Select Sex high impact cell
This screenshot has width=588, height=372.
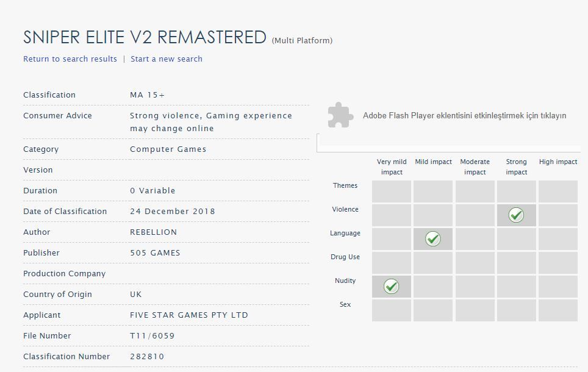tap(558, 310)
